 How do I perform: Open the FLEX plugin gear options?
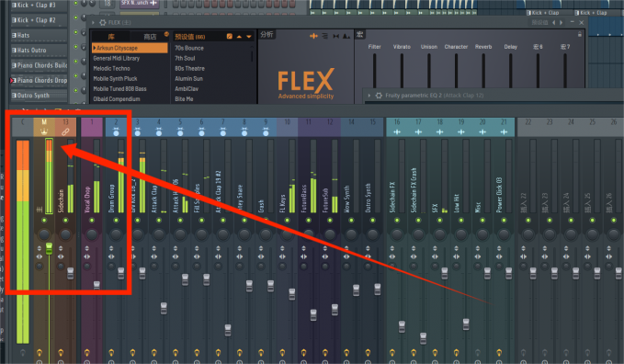[103, 23]
